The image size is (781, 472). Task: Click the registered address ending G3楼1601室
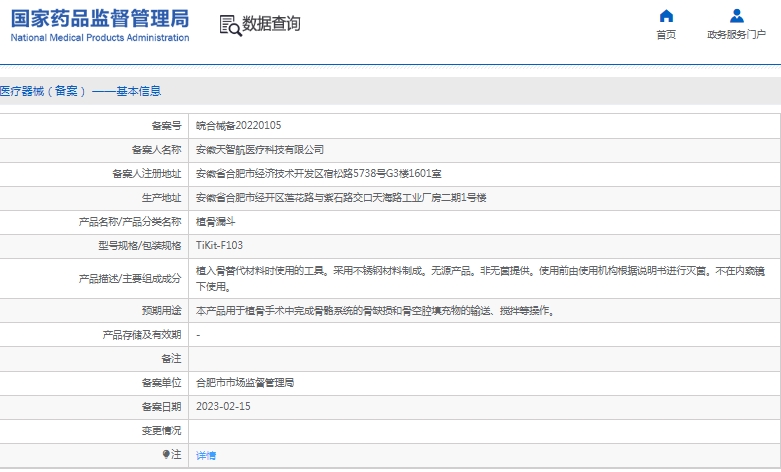(318, 173)
